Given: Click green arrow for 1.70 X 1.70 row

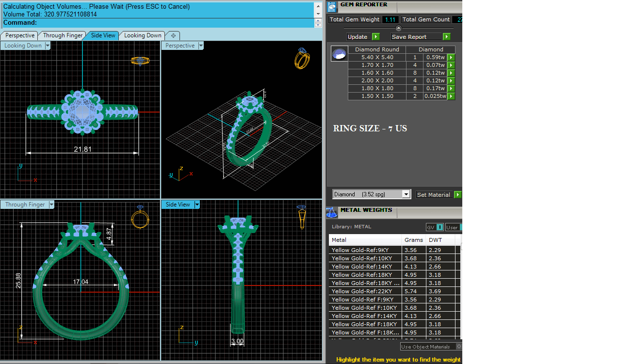Looking at the screenshot, I should [451, 65].
